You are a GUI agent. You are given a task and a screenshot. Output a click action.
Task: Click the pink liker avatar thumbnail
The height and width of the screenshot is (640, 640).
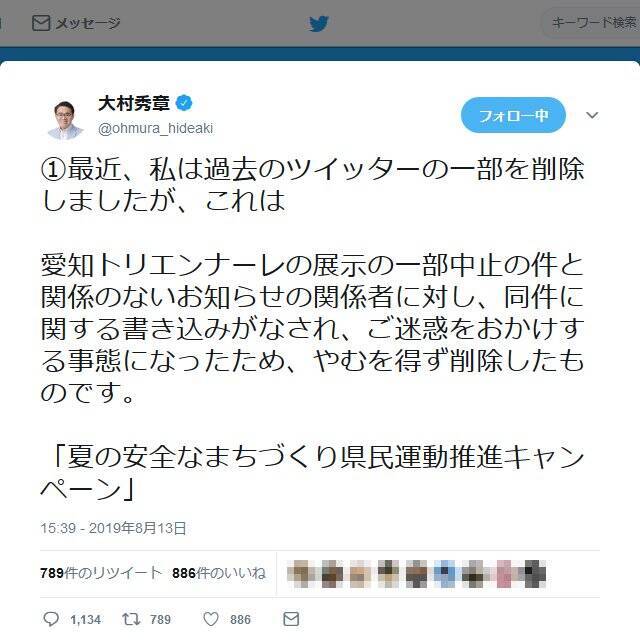point(504,573)
